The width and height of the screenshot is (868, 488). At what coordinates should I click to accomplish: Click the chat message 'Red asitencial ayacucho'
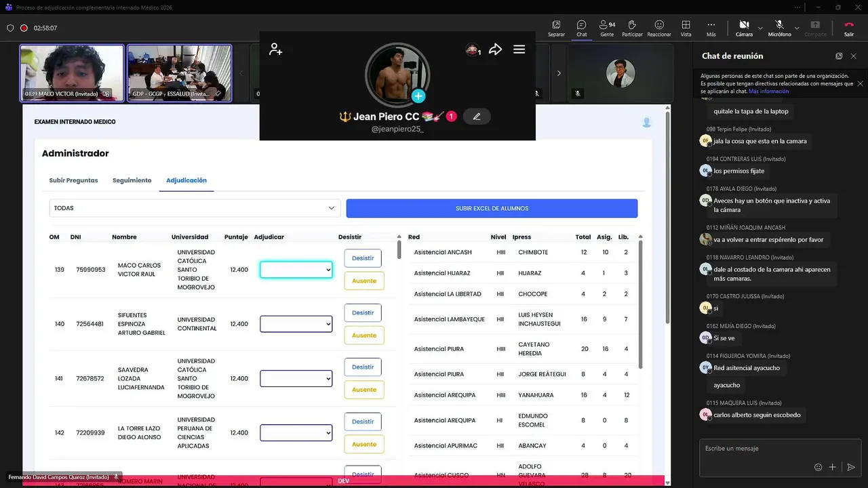[x=747, y=368]
